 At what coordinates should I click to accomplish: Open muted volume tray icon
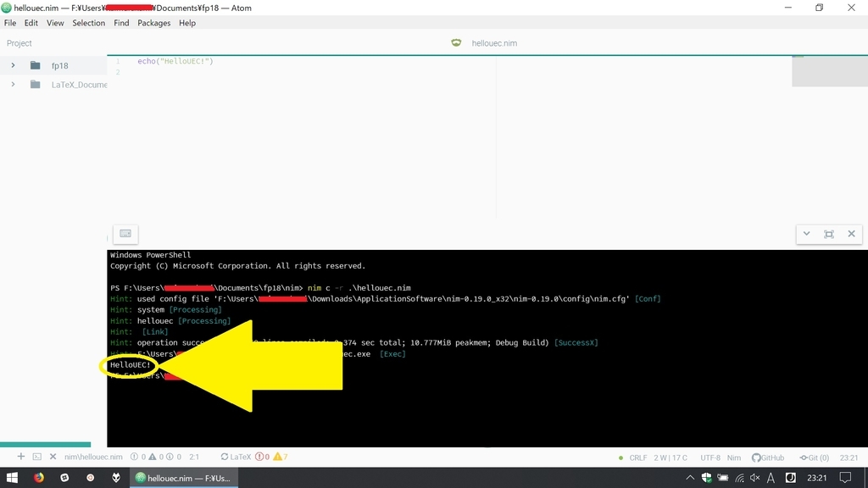coord(755,478)
